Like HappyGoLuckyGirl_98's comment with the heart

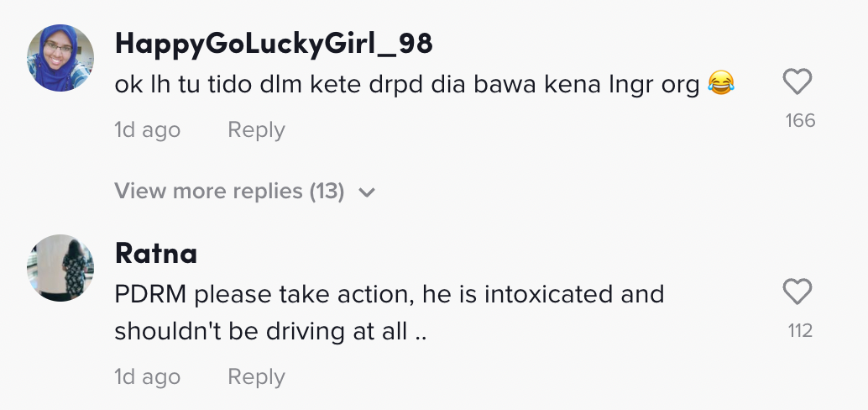tap(797, 82)
